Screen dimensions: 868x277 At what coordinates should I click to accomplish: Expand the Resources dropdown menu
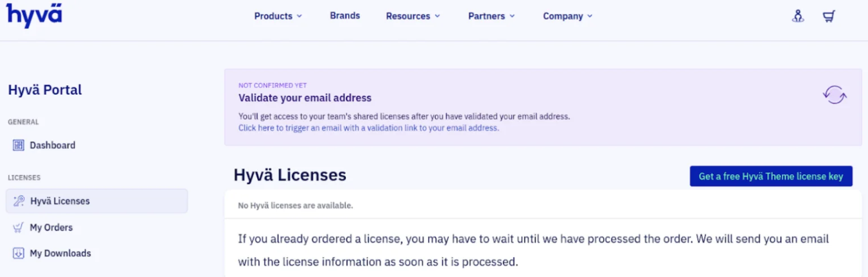(413, 16)
